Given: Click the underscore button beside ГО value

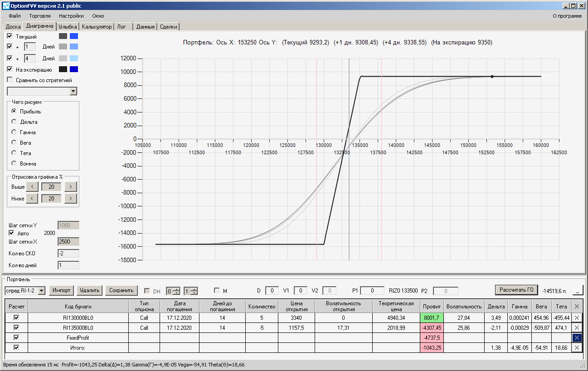Looking at the screenshot, I should point(578,290).
